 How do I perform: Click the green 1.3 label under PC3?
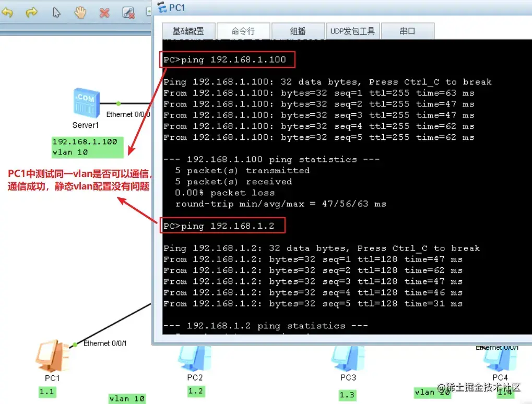click(347, 395)
